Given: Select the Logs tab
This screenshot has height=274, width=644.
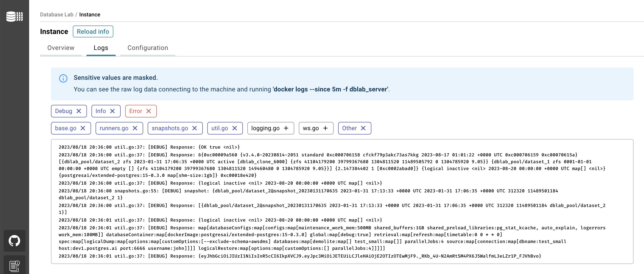Looking at the screenshot, I should pyautogui.click(x=101, y=48).
